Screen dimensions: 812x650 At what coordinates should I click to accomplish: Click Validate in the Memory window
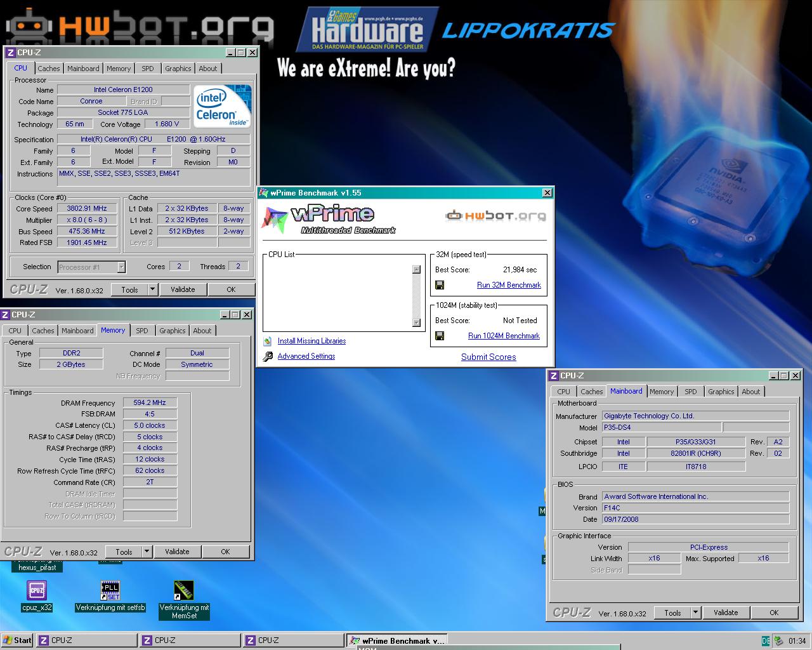(x=177, y=552)
